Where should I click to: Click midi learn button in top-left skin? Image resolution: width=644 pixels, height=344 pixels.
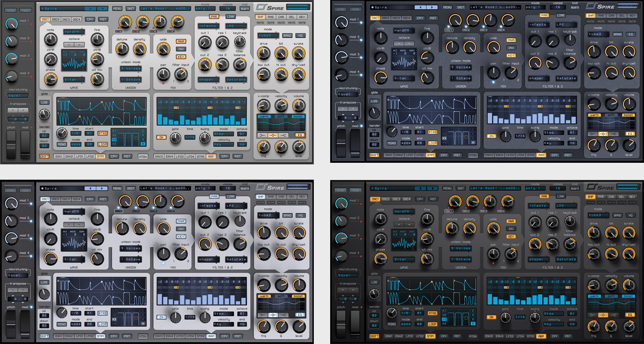(245, 9)
